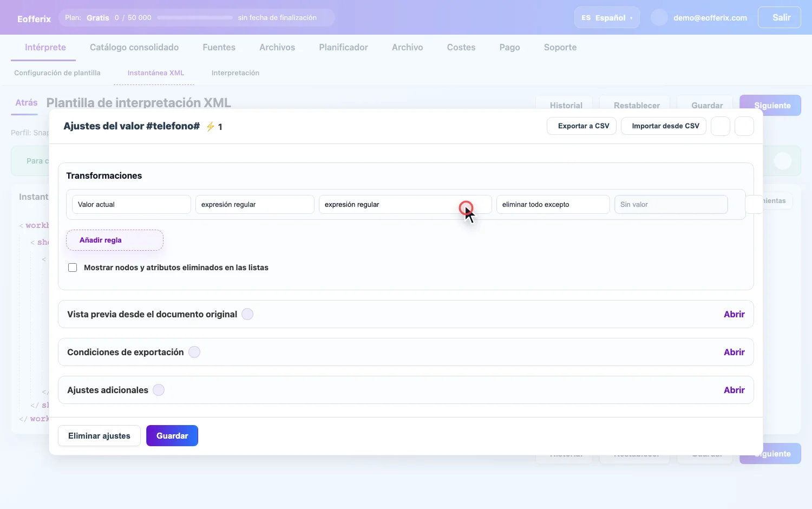Click the info circle beside Condiciones de exportación
812x509 pixels.
[194, 352]
